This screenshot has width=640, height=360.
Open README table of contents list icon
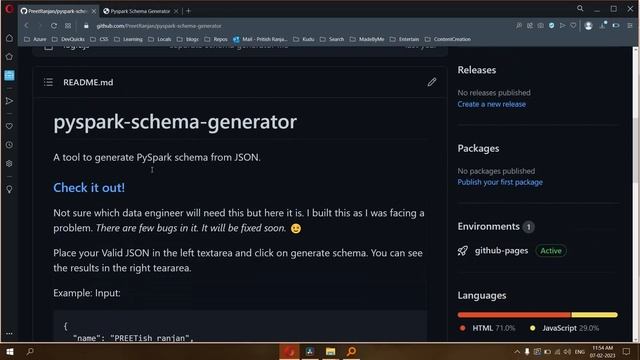tap(48, 82)
